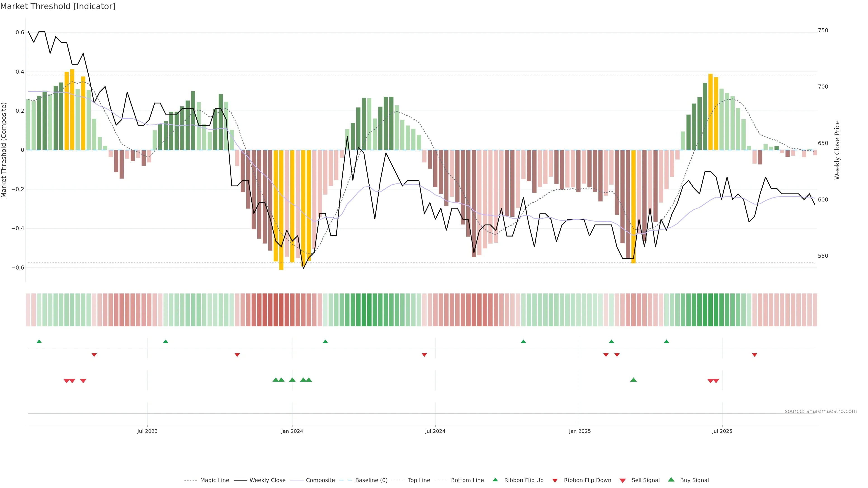Image resolution: width=868 pixels, height=488 pixels.
Task: Click the first green ribbon flip up marker
Action: pyautogui.click(x=39, y=342)
